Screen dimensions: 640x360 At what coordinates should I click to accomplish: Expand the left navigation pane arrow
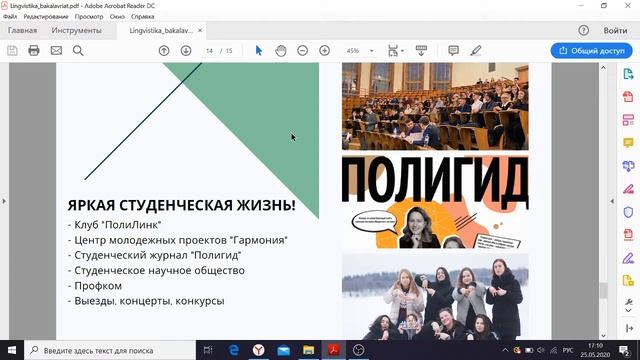click(x=4, y=201)
